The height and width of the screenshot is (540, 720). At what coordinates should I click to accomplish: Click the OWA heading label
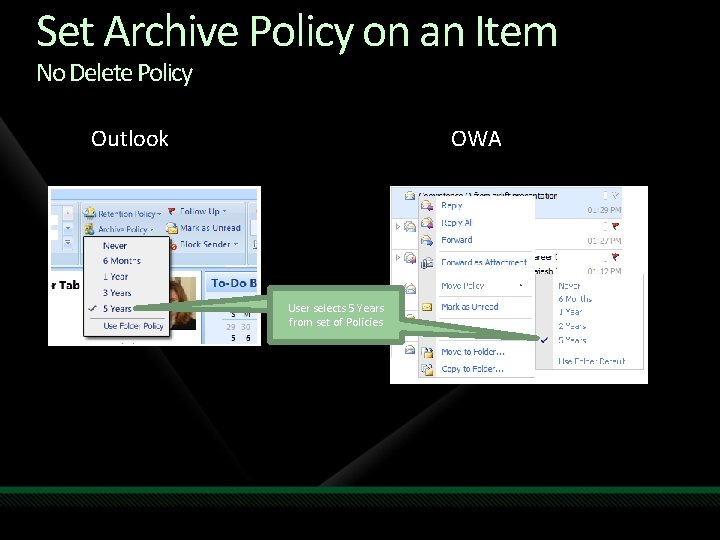tap(476, 139)
